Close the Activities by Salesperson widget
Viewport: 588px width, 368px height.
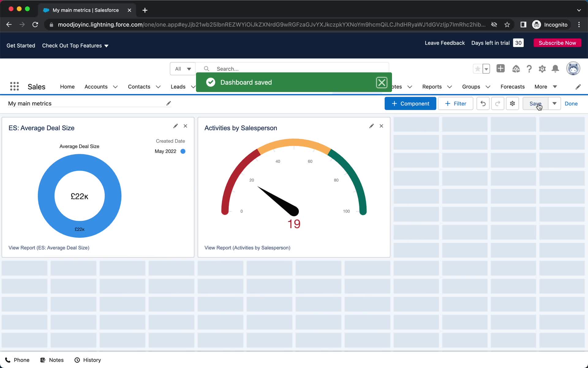coord(381,125)
